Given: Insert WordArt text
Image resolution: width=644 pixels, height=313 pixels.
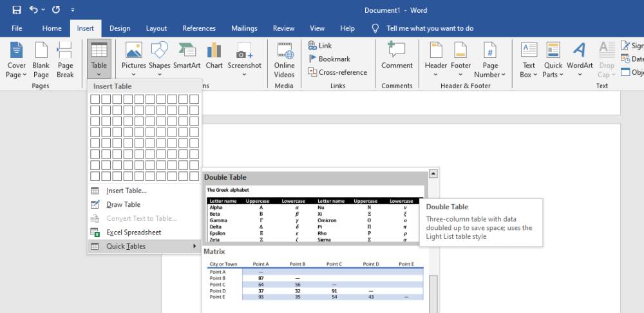Looking at the screenshot, I should point(580,59).
